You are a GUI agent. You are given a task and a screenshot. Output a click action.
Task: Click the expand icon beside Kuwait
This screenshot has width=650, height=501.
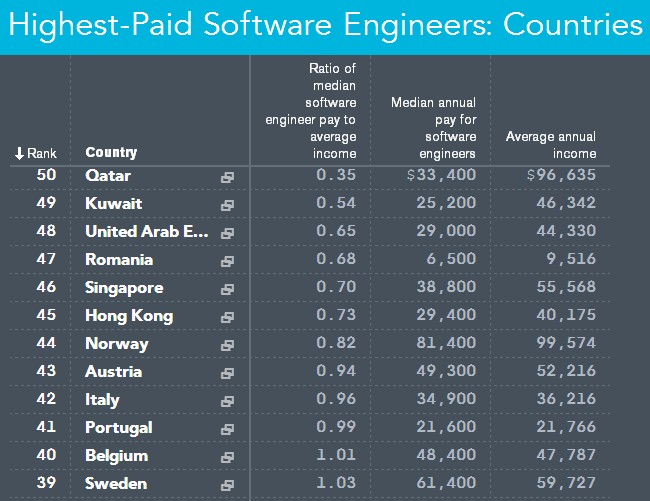click(x=228, y=205)
